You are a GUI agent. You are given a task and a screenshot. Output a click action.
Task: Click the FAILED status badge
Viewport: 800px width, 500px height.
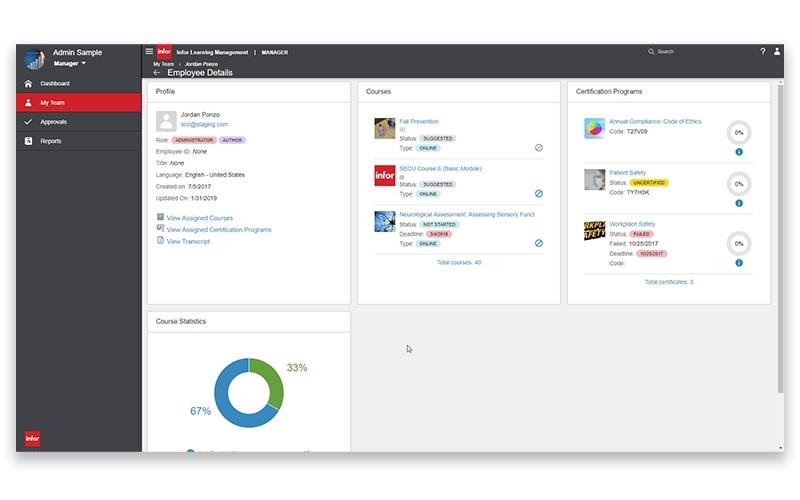pyautogui.click(x=641, y=234)
